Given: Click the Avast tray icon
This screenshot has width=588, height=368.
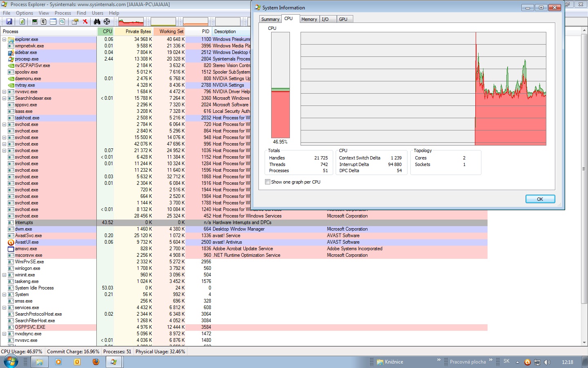Looking at the screenshot, I should [x=527, y=362].
